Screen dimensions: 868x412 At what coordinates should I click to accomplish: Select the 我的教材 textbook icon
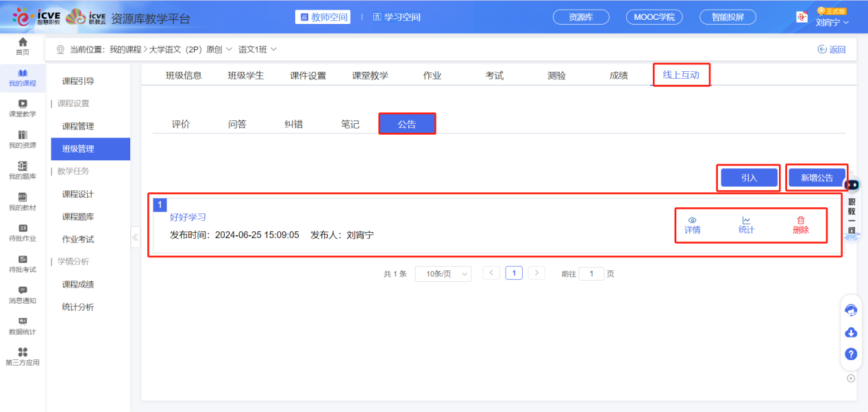tap(23, 201)
